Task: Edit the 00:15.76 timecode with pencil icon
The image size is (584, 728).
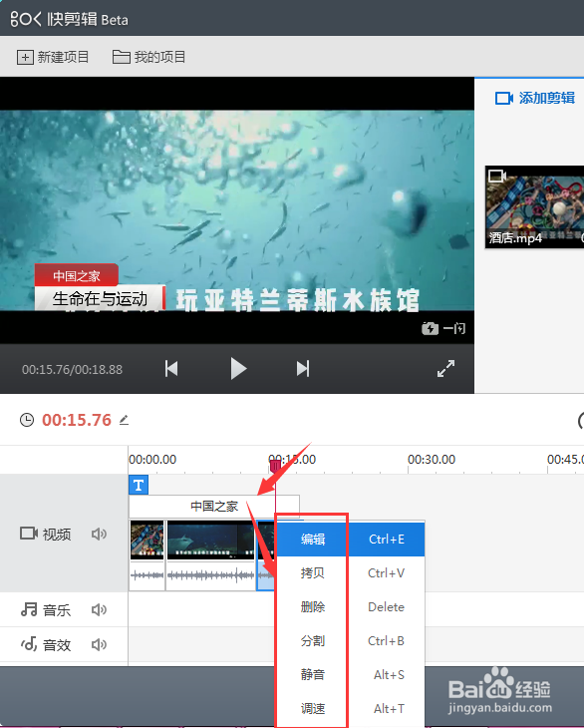Action: (124, 420)
